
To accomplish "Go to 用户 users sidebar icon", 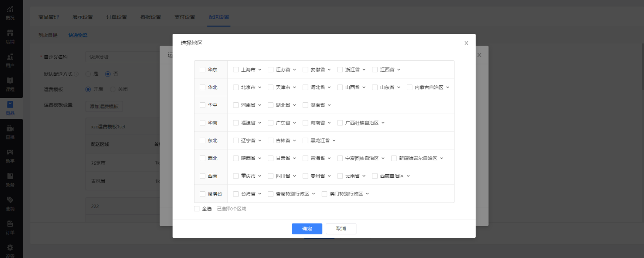I will (x=10, y=57).
